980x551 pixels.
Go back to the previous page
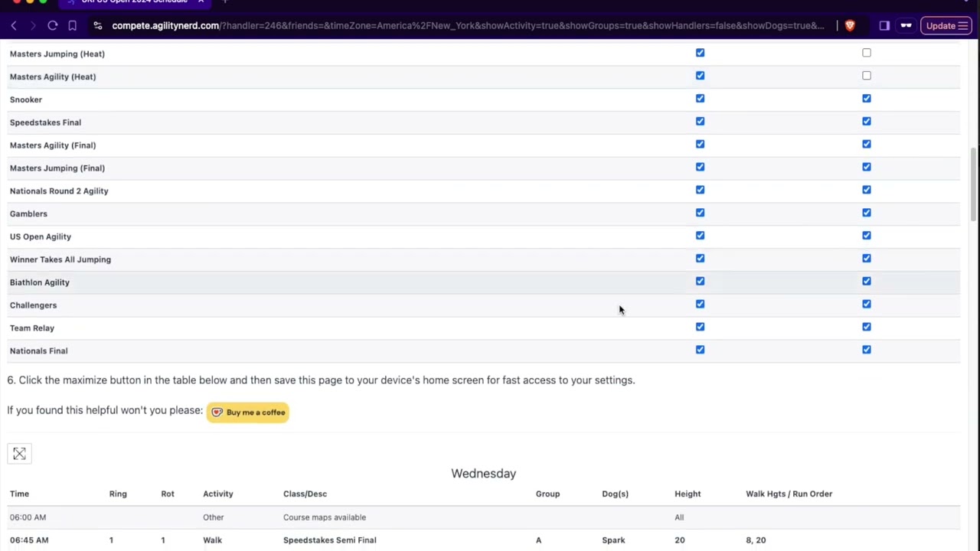coord(14,26)
